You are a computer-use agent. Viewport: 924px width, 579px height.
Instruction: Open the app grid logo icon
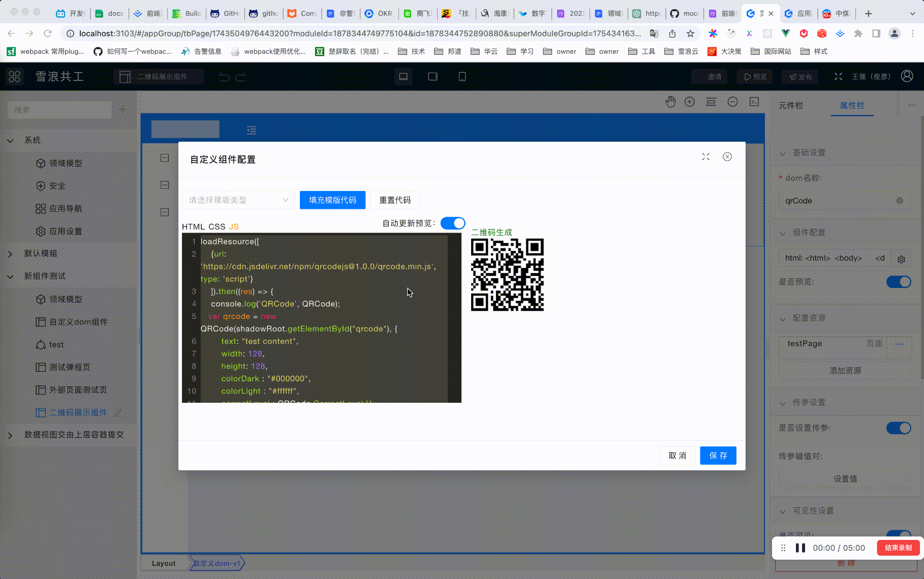pos(14,77)
